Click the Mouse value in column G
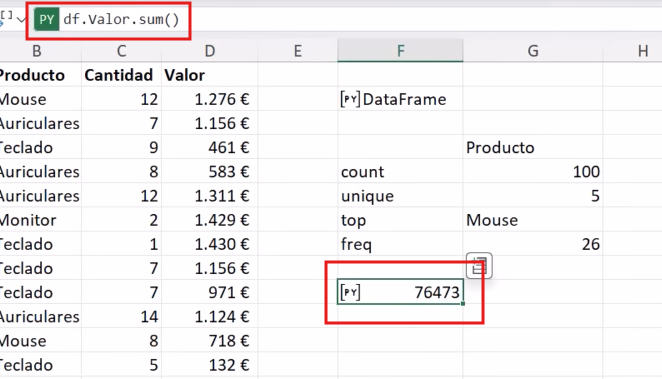 [492, 220]
